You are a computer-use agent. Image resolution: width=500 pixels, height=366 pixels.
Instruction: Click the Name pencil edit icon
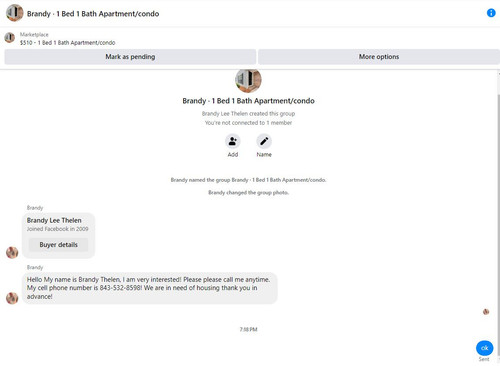tap(264, 141)
